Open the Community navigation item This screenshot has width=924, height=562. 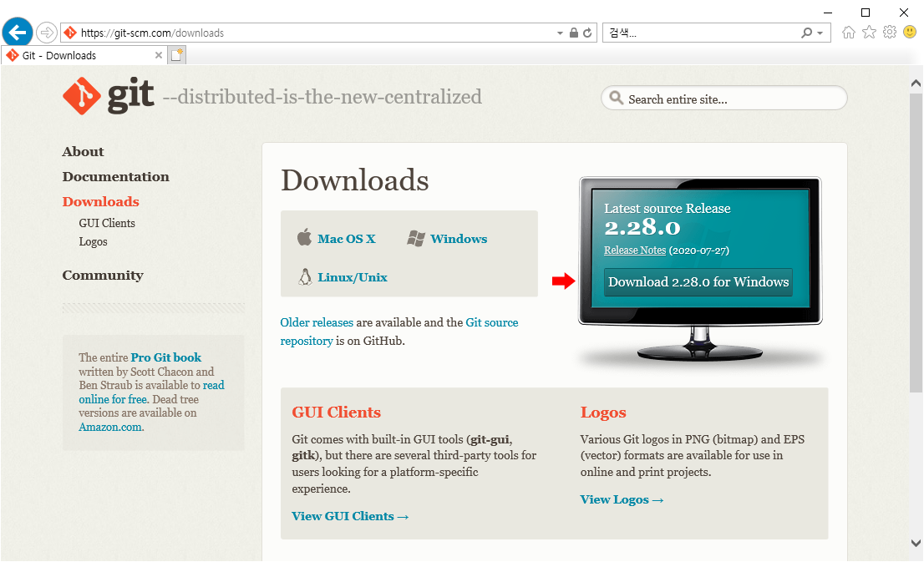tap(103, 276)
